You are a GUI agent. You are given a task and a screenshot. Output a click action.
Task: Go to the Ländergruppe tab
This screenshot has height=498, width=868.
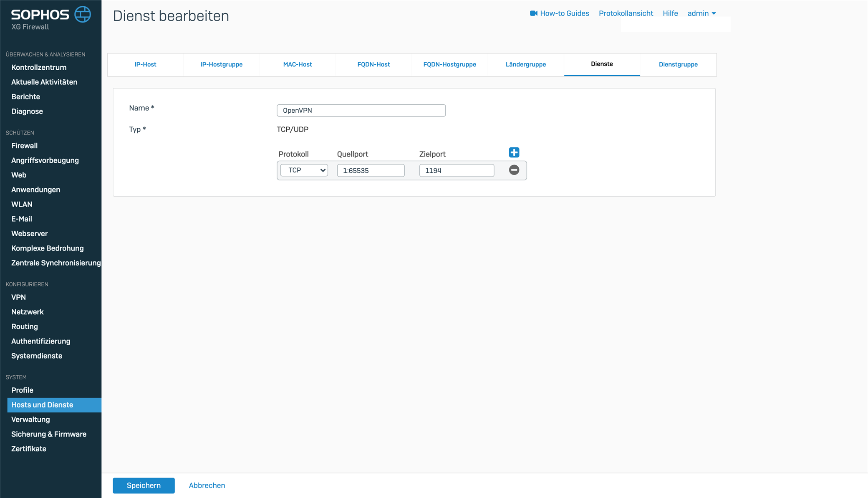[526, 64]
